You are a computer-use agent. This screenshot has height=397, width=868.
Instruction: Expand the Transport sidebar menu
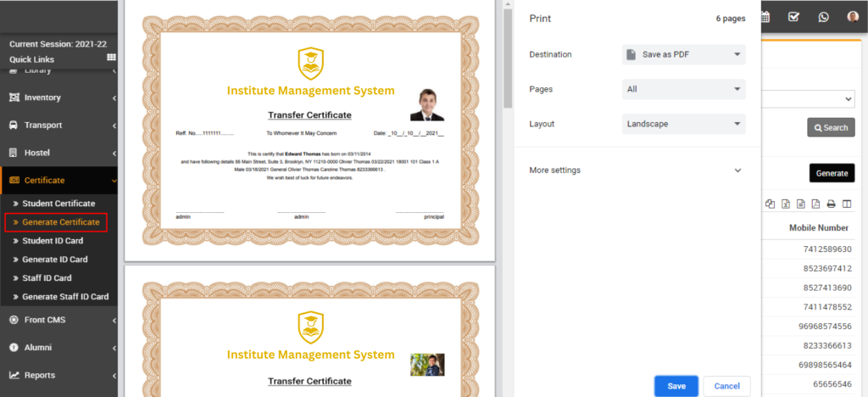tap(58, 125)
